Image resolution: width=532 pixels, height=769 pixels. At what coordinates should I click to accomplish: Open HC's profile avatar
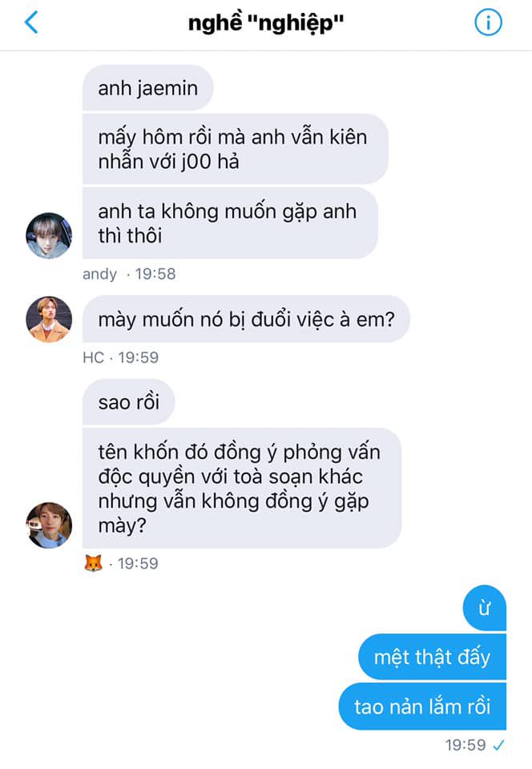49,320
